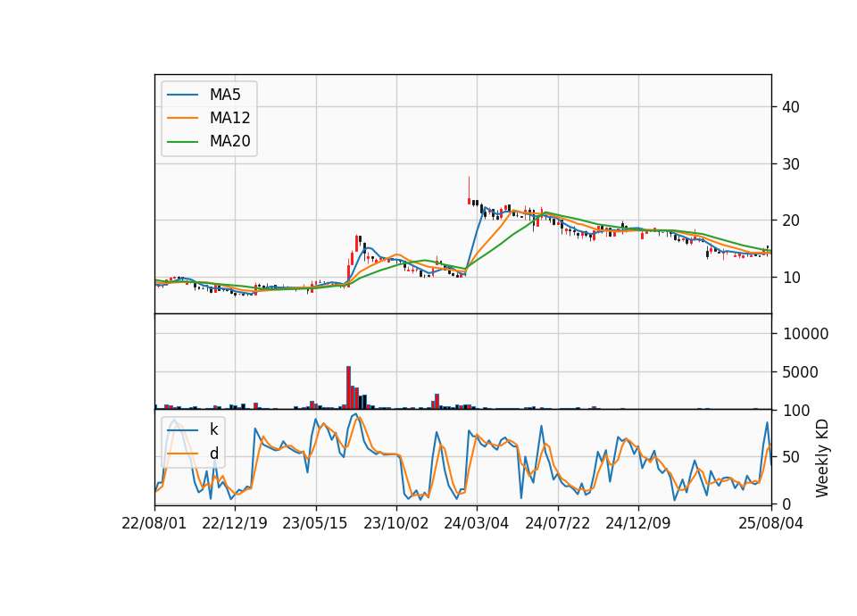Click the blue MA5 legend line sample
The image size is (857, 616).
[x=182, y=95]
